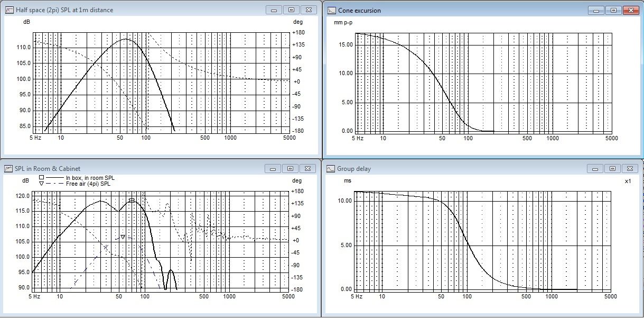Click the Group delay window icon
This screenshot has height=318, width=644.
[x=331, y=169]
